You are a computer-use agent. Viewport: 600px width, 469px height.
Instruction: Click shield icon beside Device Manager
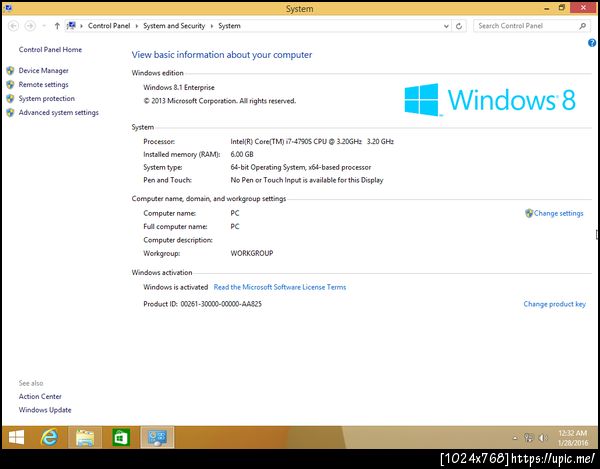tap(10, 70)
